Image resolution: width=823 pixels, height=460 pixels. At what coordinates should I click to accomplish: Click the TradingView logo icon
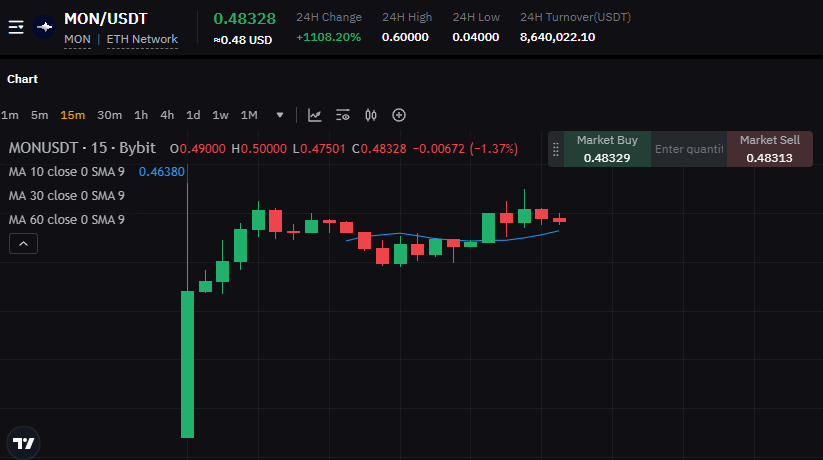pyautogui.click(x=24, y=443)
